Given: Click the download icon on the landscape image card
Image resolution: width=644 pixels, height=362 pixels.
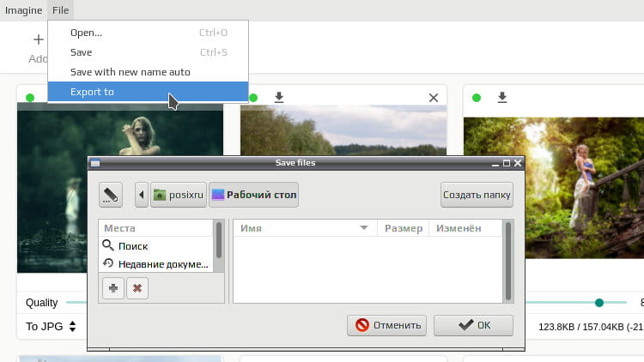Looking at the screenshot, I should point(279,97).
